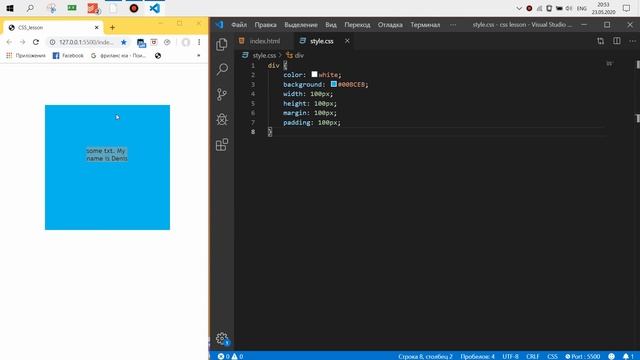Viewport: 640px width, 360px height.
Task: Open the Вид menu
Action: click(x=331, y=25)
